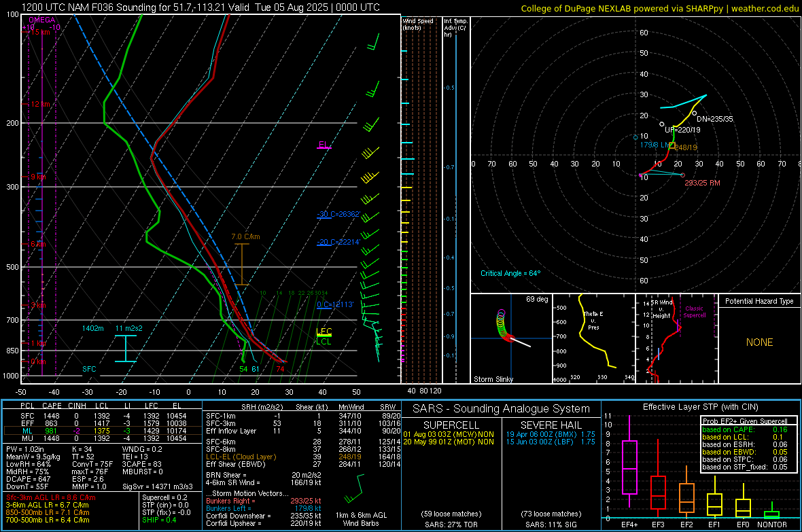This screenshot has height=532, width=802.
Task: Click the '11 m2s2' helicity label
Action: pos(129,328)
